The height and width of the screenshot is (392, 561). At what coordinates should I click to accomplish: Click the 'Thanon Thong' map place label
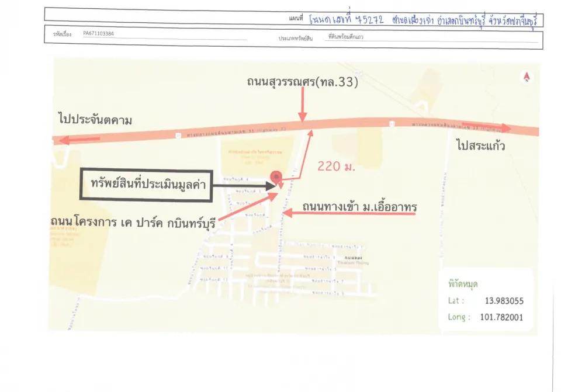353,262
